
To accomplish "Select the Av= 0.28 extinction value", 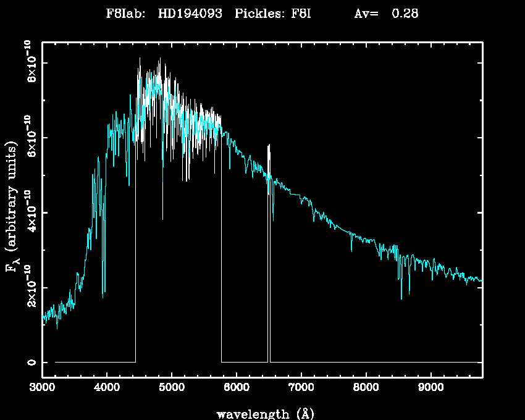I will [x=386, y=14].
